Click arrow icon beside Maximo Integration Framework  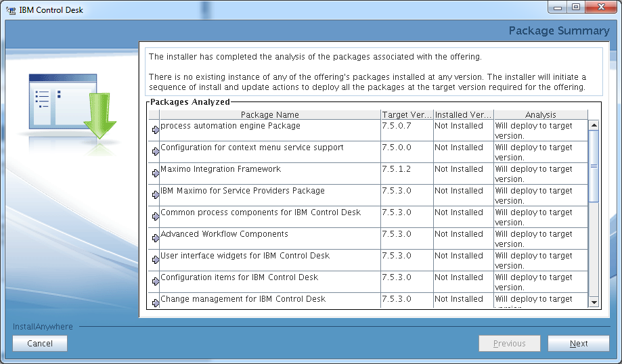(x=156, y=173)
